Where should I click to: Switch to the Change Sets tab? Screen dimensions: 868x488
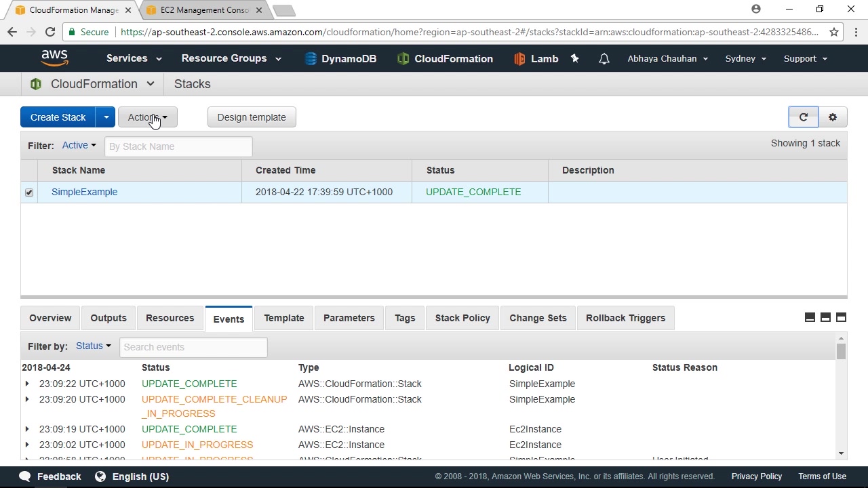pyautogui.click(x=538, y=318)
